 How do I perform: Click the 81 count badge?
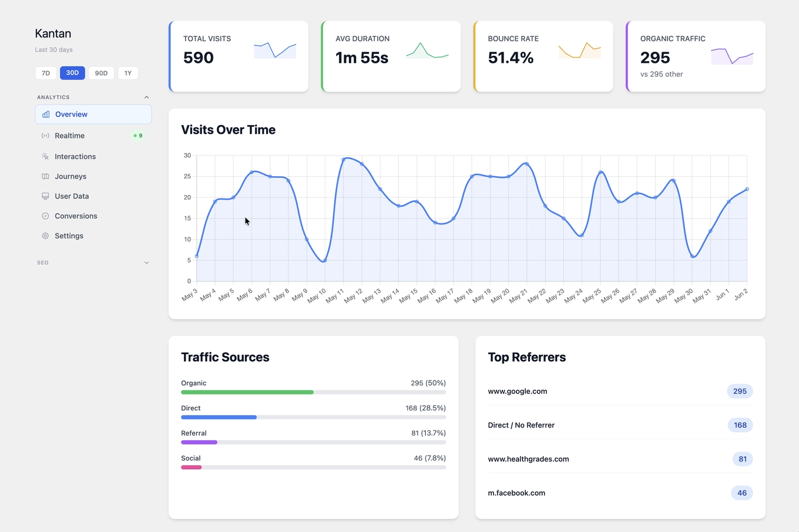[743, 459]
